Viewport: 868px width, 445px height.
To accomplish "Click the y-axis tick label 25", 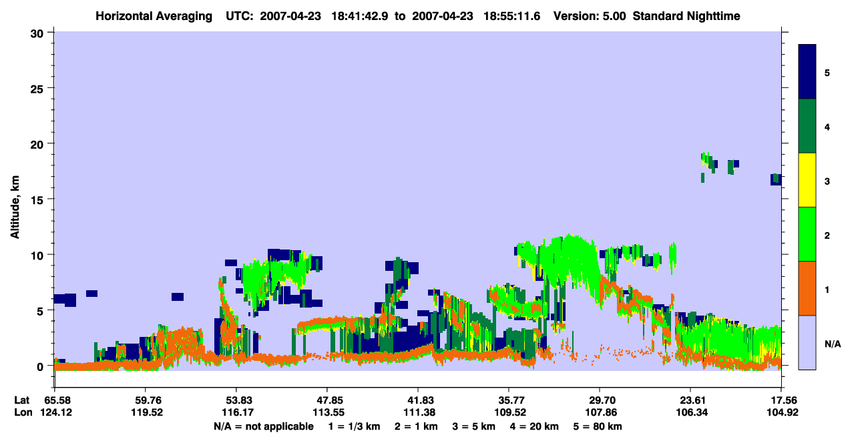I will coord(39,88).
